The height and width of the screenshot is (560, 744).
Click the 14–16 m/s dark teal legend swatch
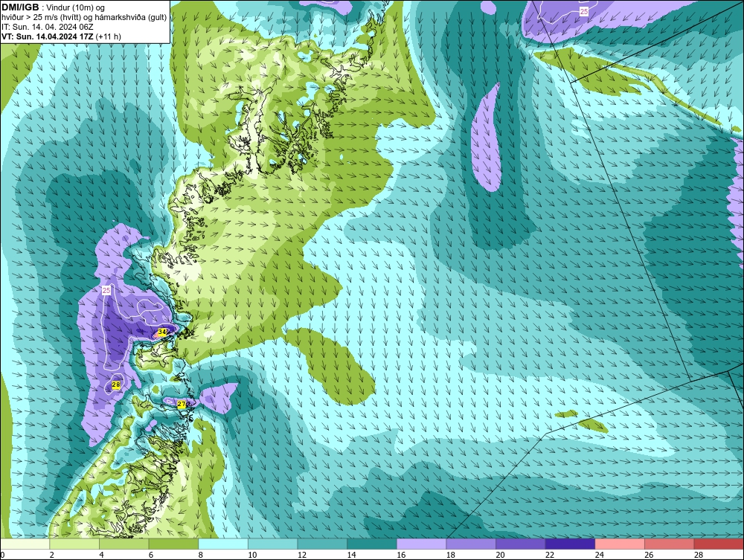pos(372,544)
